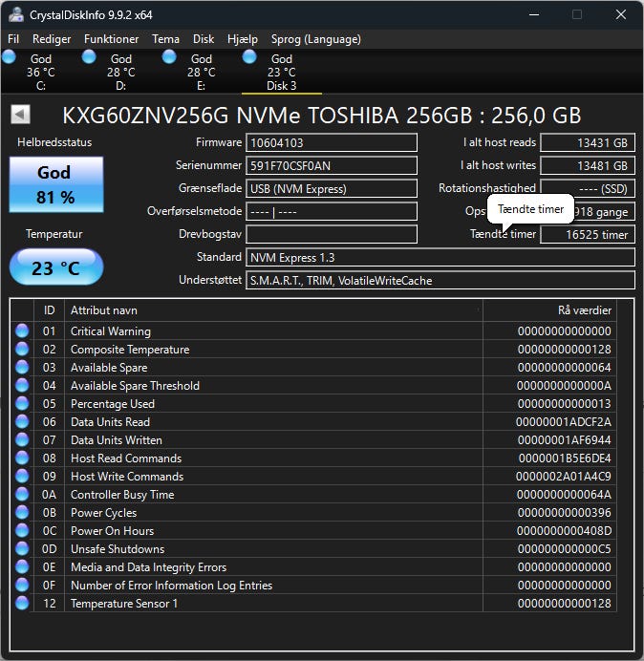The height and width of the screenshot is (661, 644).
Task: Click ID cell 0A
Action: click(x=49, y=495)
